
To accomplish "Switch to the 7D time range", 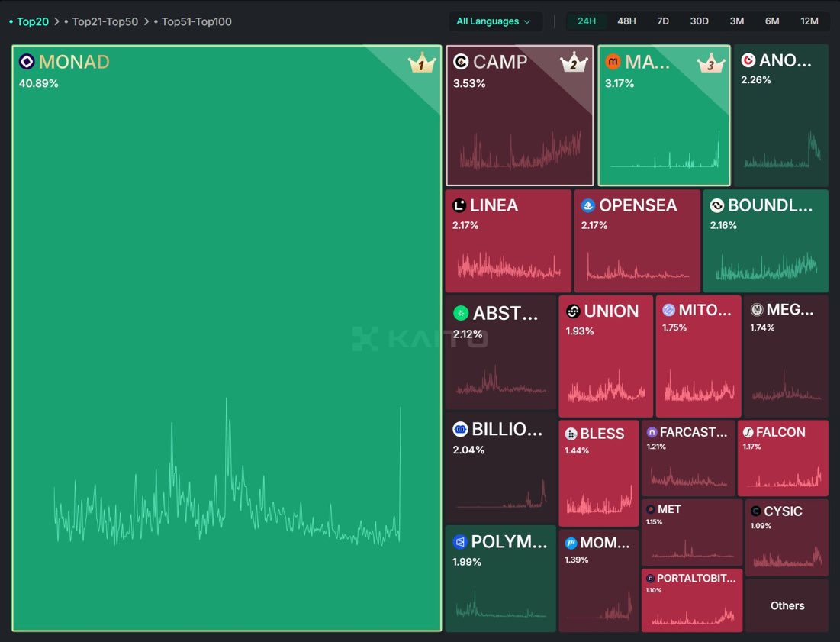I will 663,21.
